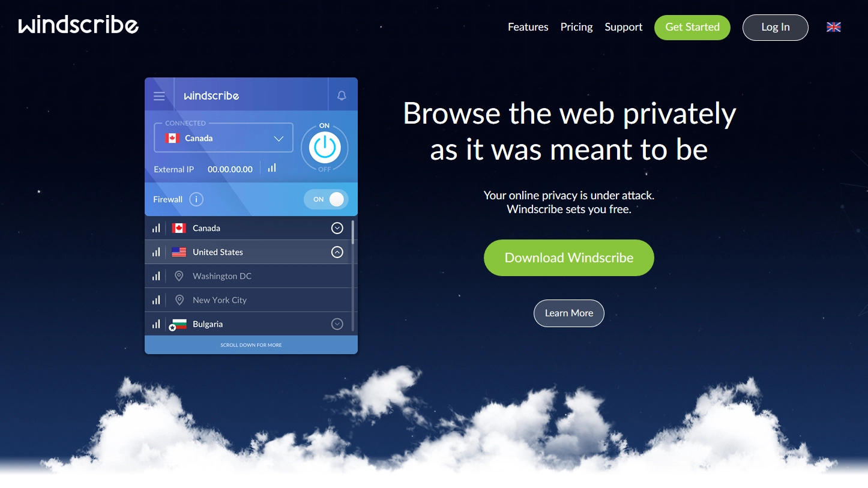Toggle the VPN power button
Screen dimensions: 868x488
coord(324,147)
